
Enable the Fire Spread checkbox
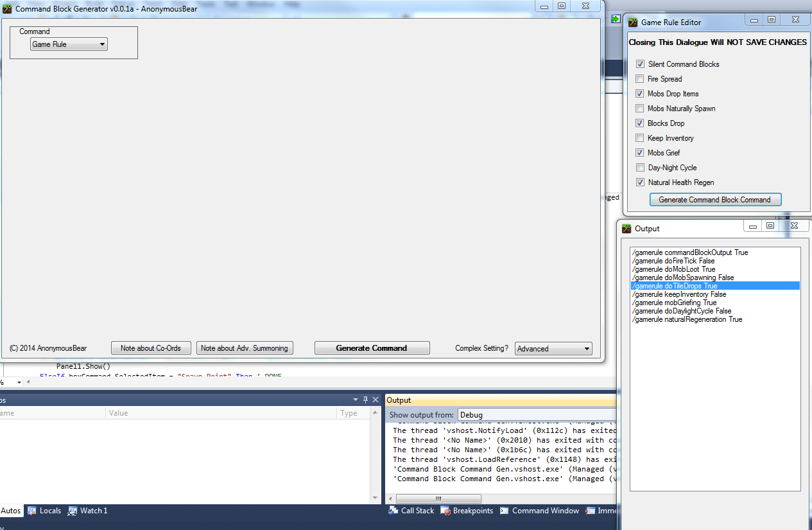point(640,79)
